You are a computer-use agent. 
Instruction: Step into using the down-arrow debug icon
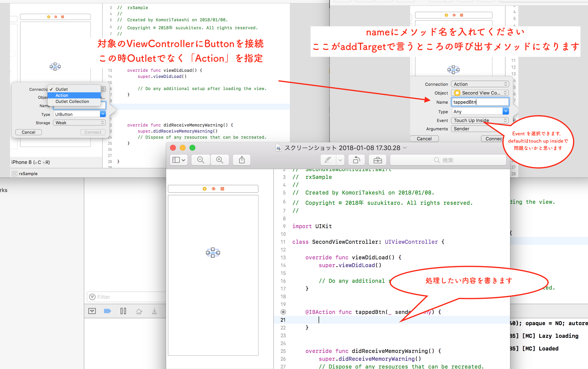[x=154, y=311]
